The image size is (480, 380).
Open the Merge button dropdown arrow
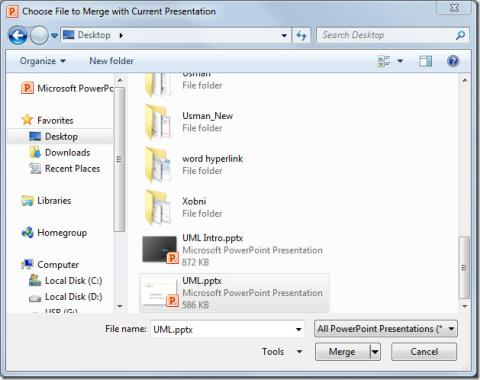point(375,352)
